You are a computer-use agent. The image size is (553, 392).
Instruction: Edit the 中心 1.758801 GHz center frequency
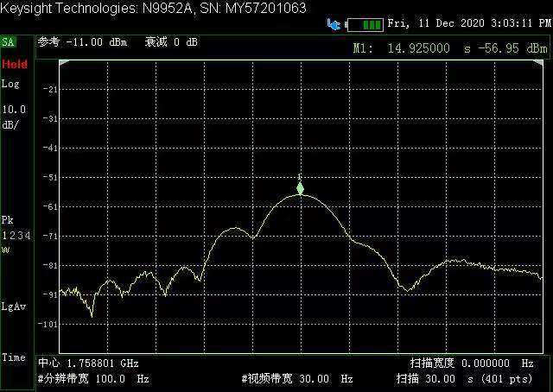(x=88, y=364)
